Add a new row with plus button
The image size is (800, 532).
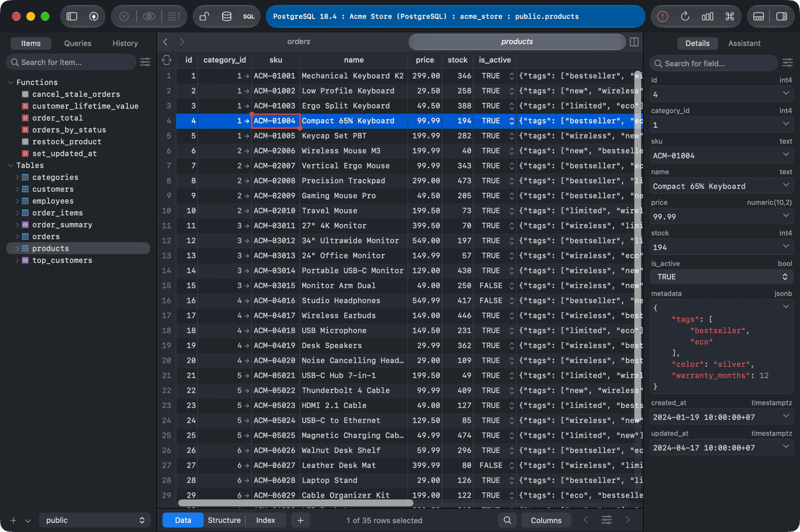300,520
